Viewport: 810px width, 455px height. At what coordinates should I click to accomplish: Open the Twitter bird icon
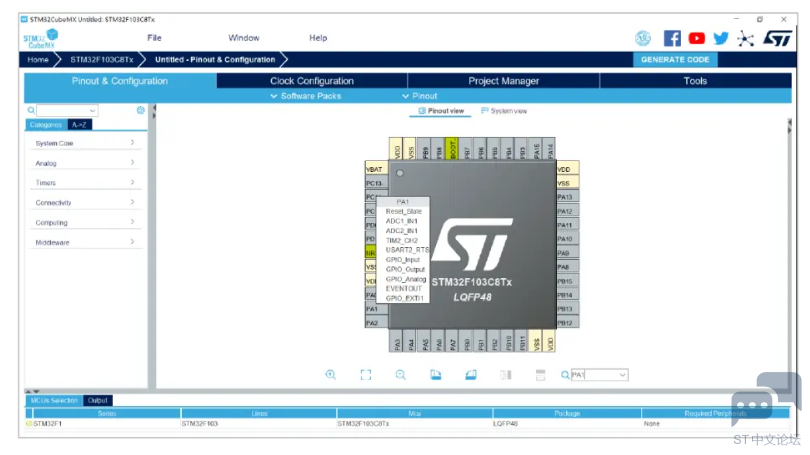(x=721, y=38)
